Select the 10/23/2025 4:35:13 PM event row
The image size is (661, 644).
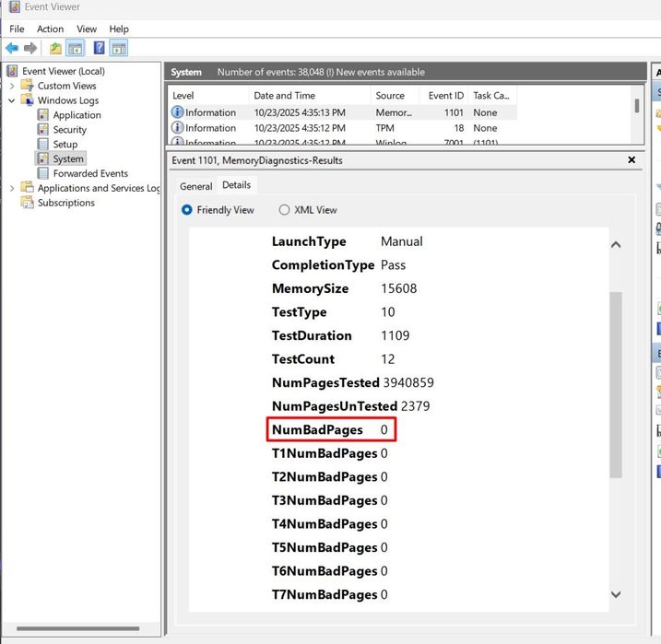click(343, 112)
